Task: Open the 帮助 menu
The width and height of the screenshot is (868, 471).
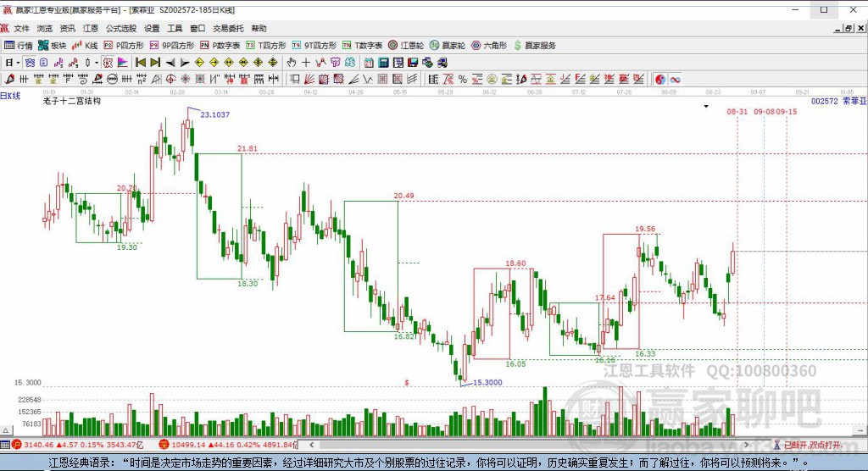Action: (259, 28)
